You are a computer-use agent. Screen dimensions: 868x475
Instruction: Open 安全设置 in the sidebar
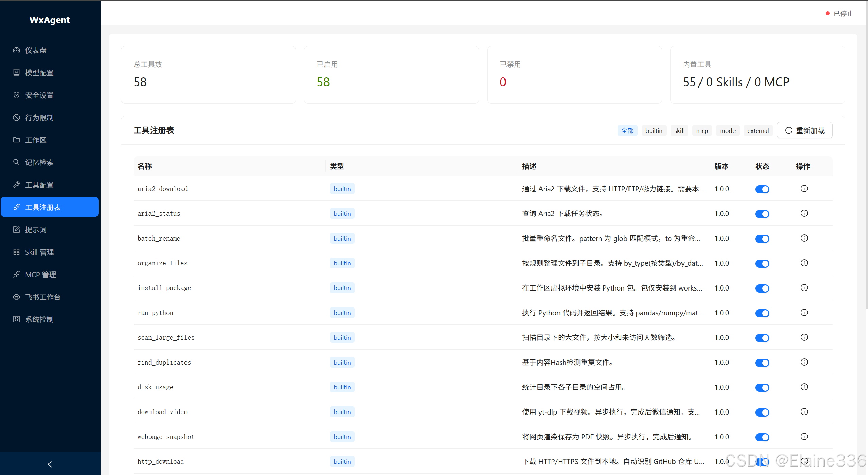pyautogui.click(x=50, y=95)
